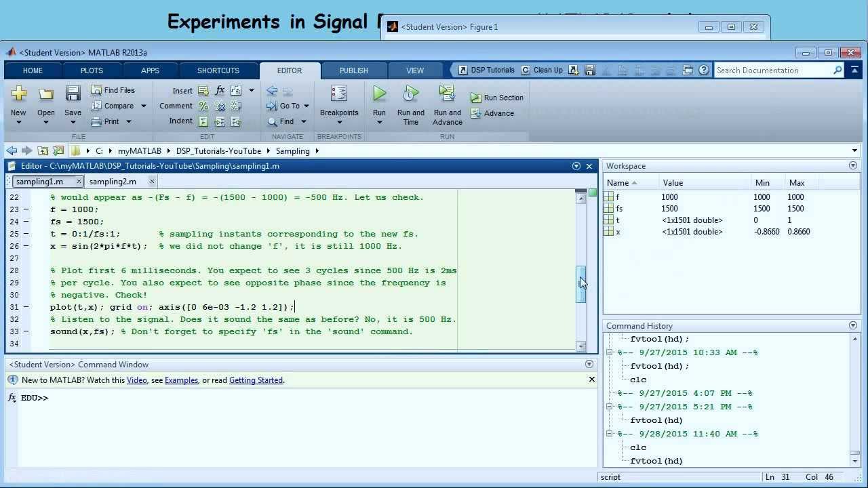Toggle breakpoint on line 26

click(26, 246)
